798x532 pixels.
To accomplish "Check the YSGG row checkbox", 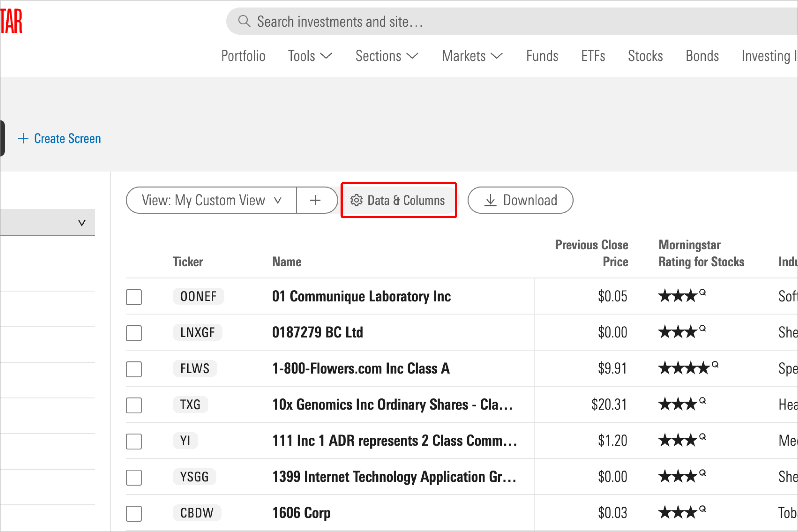I will [134, 477].
